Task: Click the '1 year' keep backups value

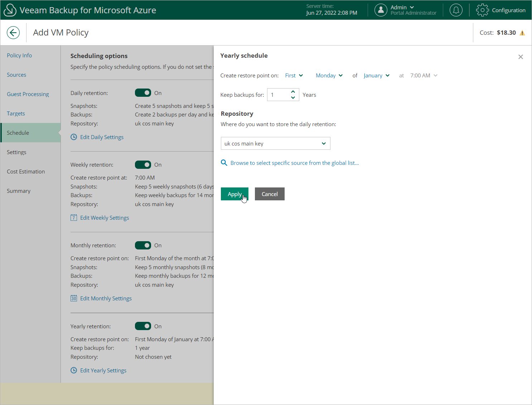Action: 142,348
